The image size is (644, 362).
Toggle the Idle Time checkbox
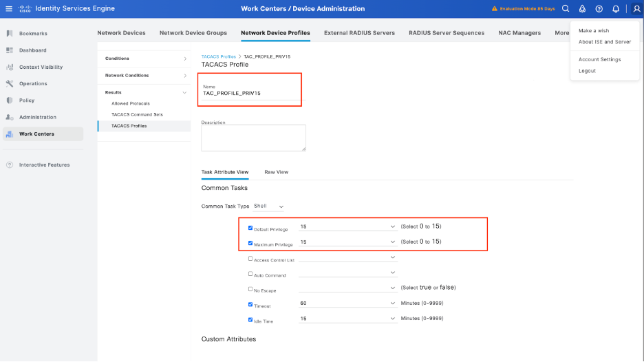point(250,319)
